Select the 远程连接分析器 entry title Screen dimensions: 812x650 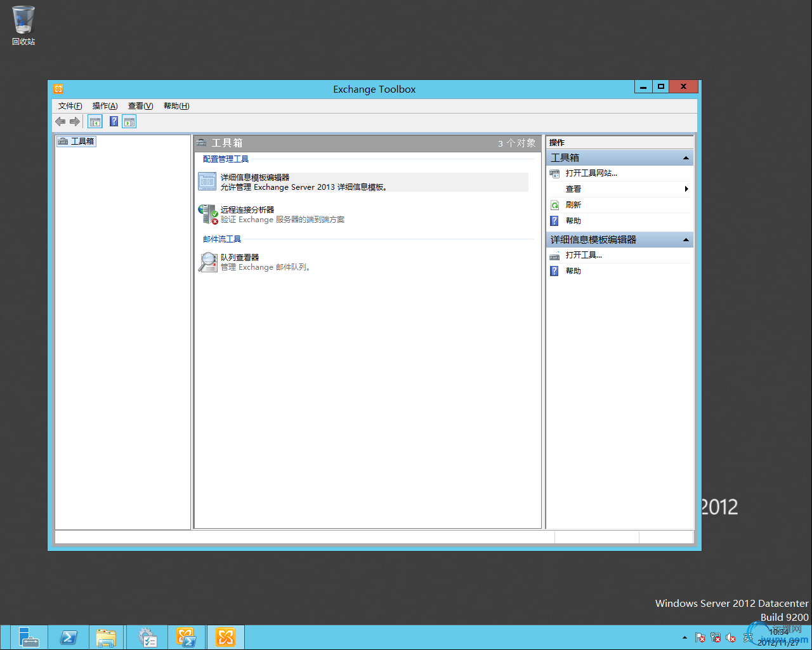(247, 209)
